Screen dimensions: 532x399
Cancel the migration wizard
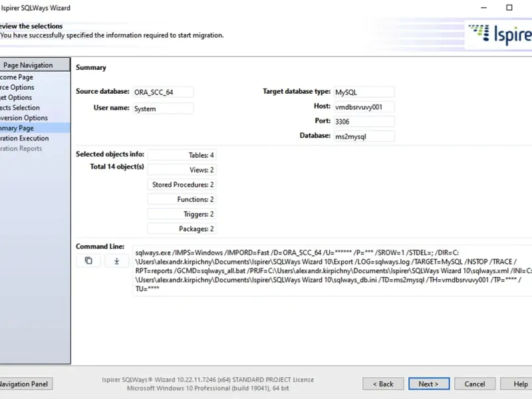pyautogui.click(x=475, y=384)
